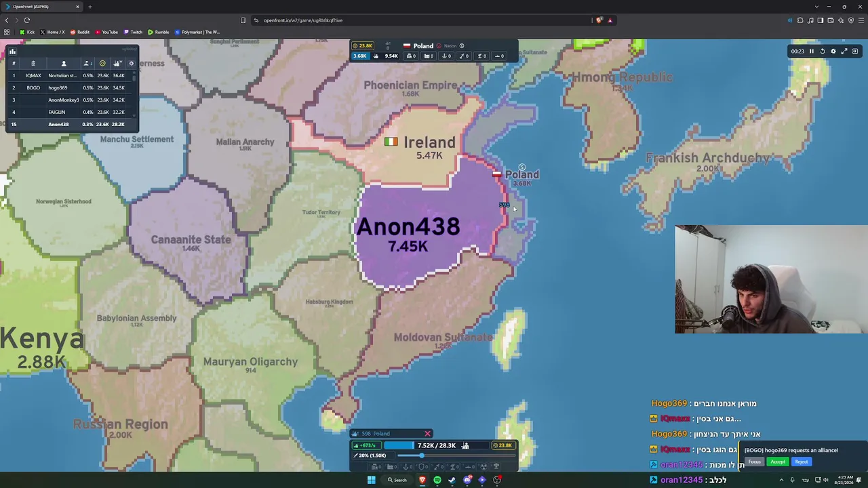This screenshot has height=488, width=868.
Task: Toggle fullscreen mode
Action: [844, 52]
